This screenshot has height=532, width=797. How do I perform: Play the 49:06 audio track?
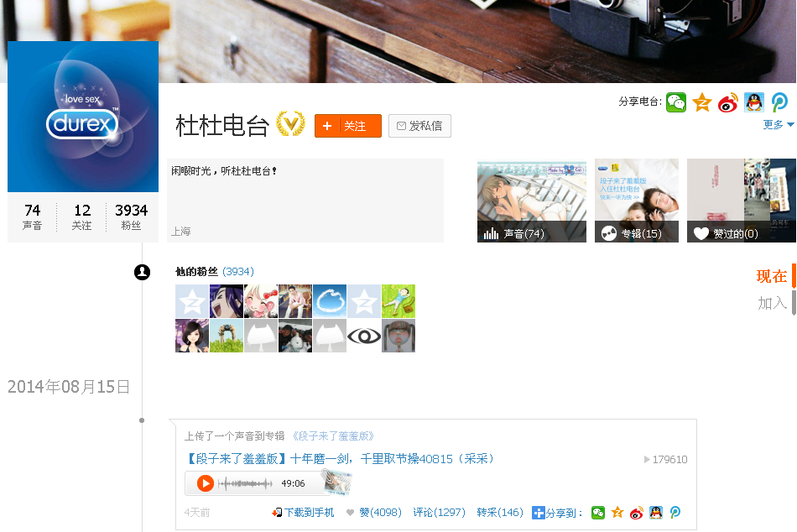[x=206, y=483]
